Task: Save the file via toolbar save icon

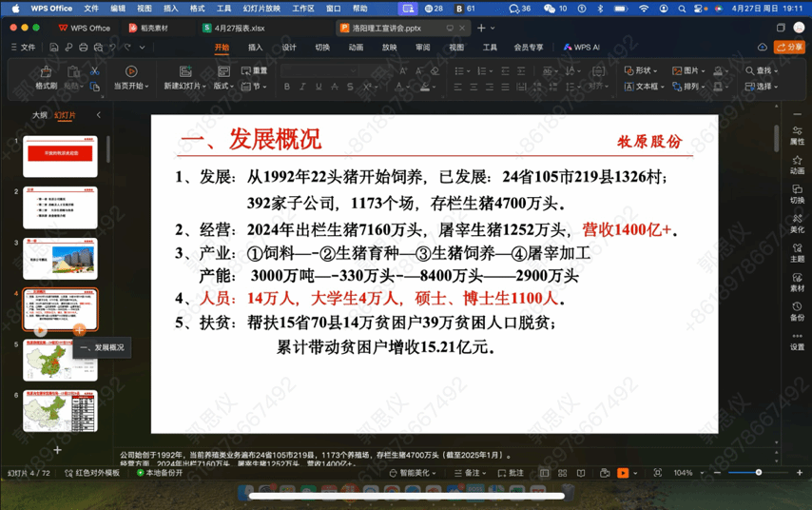Action: (54, 48)
